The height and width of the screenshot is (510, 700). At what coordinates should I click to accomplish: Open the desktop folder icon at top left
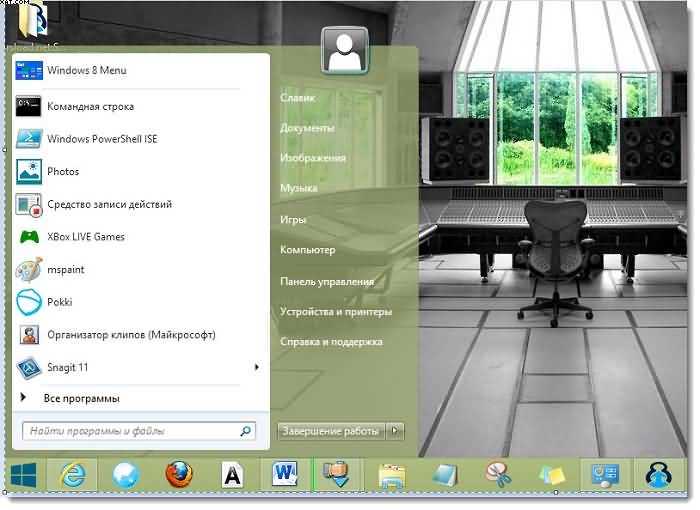pyautogui.click(x=33, y=19)
